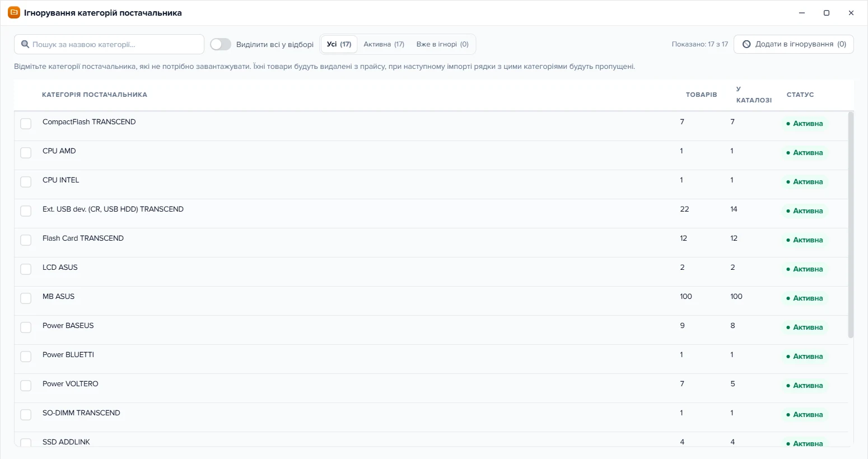Click Активна status badge for MB ASUS
The image size is (868, 459).
(x=805, y=298)
